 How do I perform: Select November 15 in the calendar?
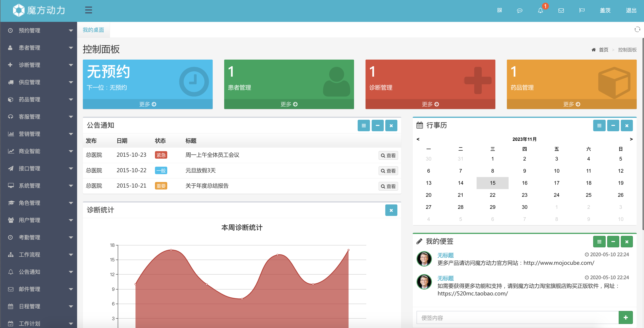(x=492, y=183)
